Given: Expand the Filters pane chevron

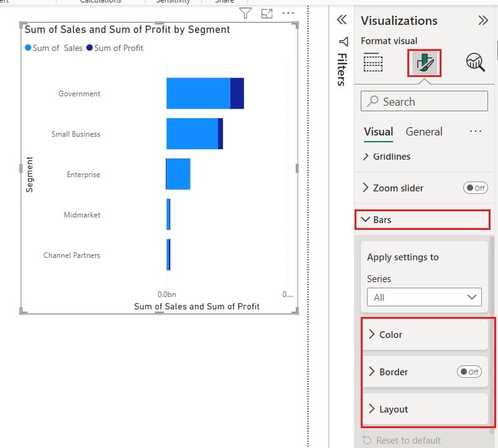Looking at the screenshot, I should (340, 19).
